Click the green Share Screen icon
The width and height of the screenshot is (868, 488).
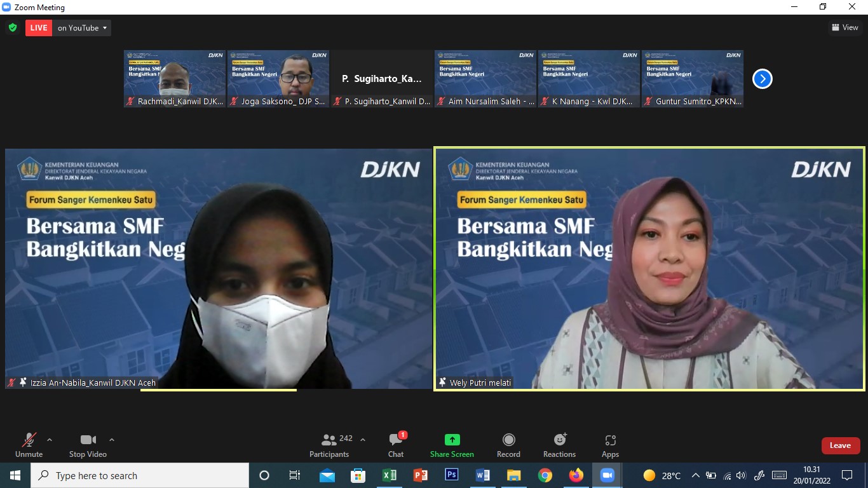452,440
